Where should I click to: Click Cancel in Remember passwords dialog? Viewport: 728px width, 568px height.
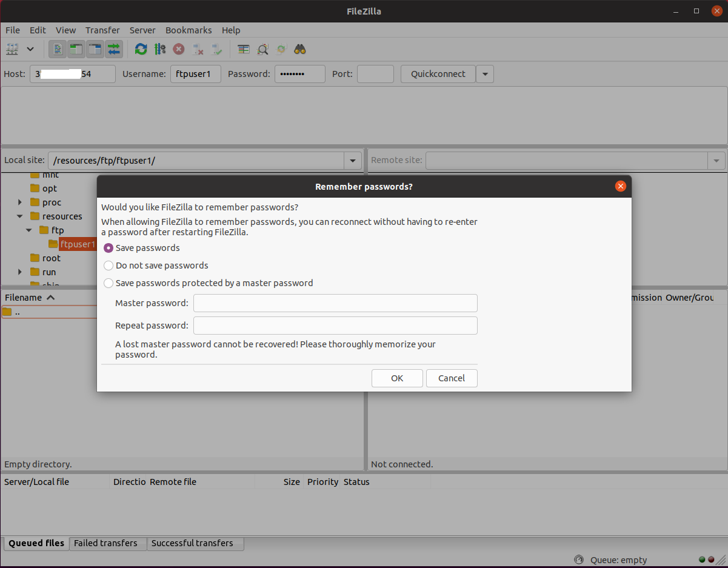(x=452, y=378)
